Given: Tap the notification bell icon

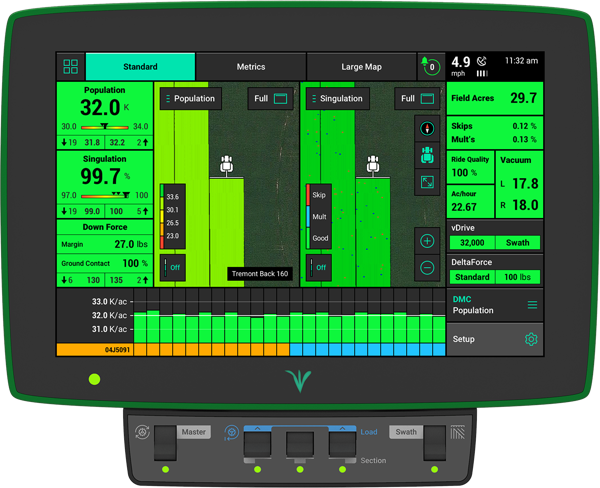Looking at the screenshot, I should pos(431,67).
